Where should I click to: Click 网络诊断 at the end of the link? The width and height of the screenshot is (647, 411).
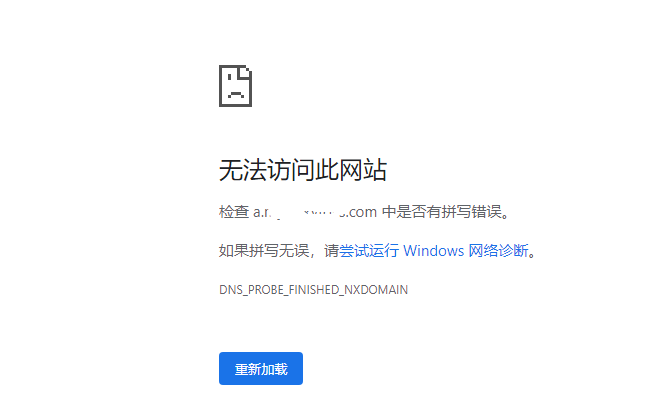[498, 250]
